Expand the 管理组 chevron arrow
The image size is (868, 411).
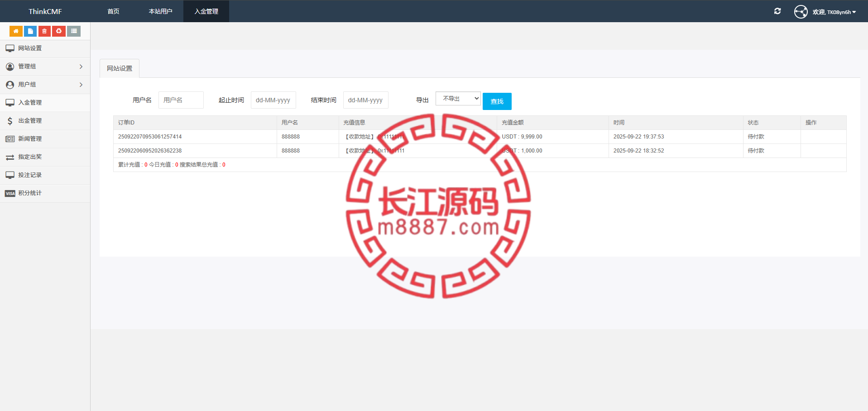[x=81, y=67]
